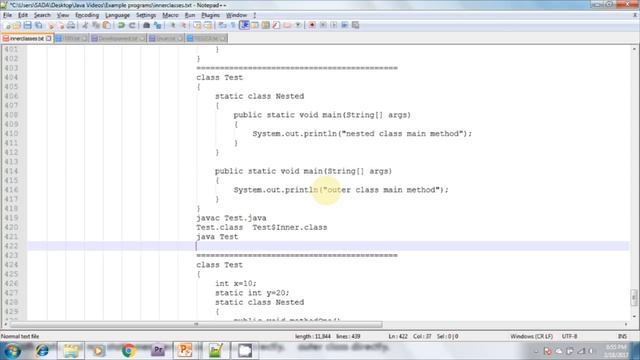Toggle the highlighted indent guide button
This screenshot has width=640, height=360.
click(x=244, y=25)
